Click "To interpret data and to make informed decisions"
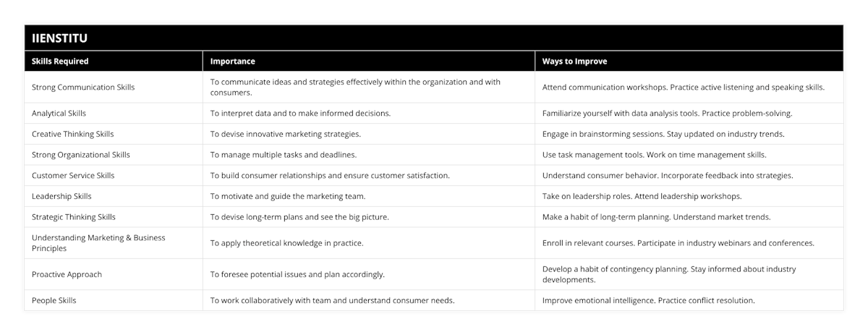This screenshot has width=868, height=335. click(300, 113)
